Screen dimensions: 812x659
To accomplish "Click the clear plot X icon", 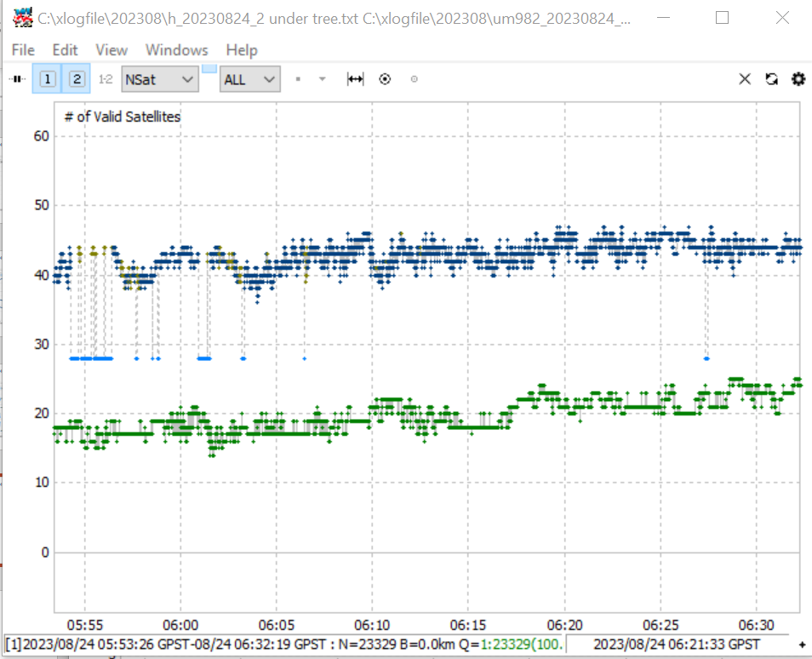I will 745,79.
